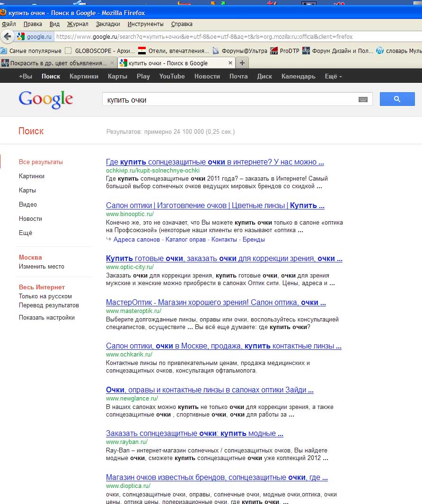Open the 'Самые популярные' bookmark
Viewport: 422px width, 504px height.
[x=31, y=51]
